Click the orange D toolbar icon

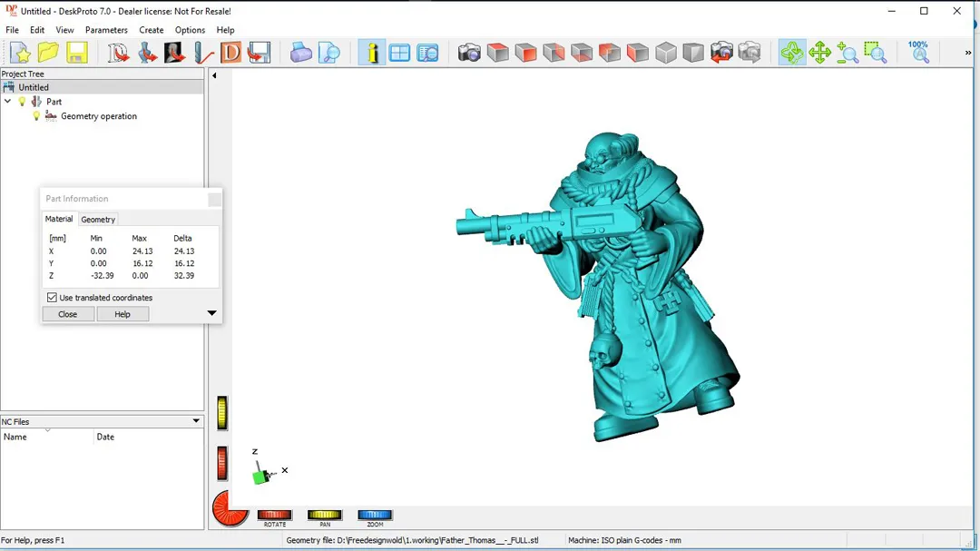(x=230, y=54)
